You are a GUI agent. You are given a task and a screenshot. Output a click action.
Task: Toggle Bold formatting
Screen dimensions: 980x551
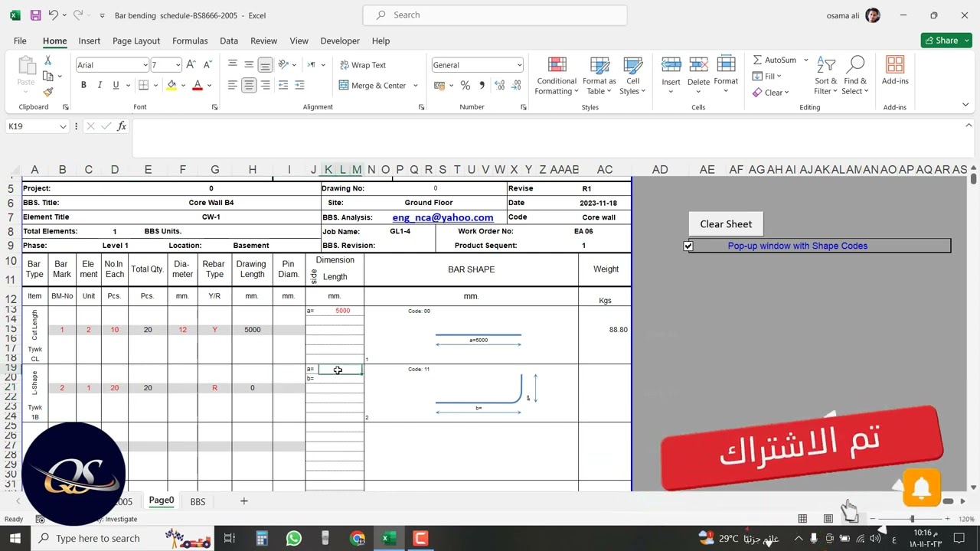pyautogui.click(x=83, y=85)
